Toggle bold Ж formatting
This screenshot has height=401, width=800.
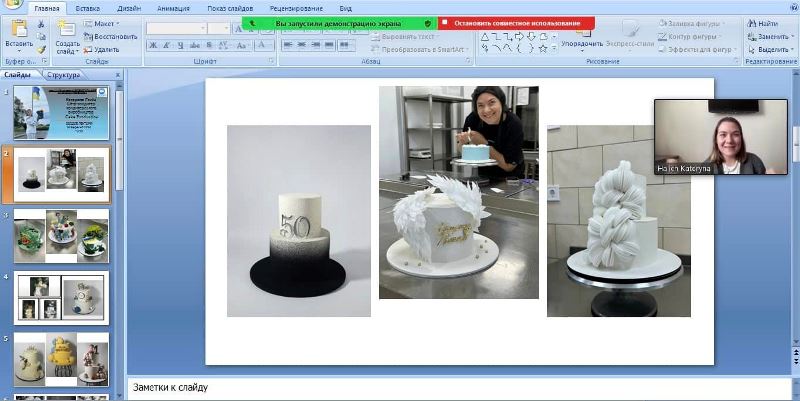click(x=153, y=45)
